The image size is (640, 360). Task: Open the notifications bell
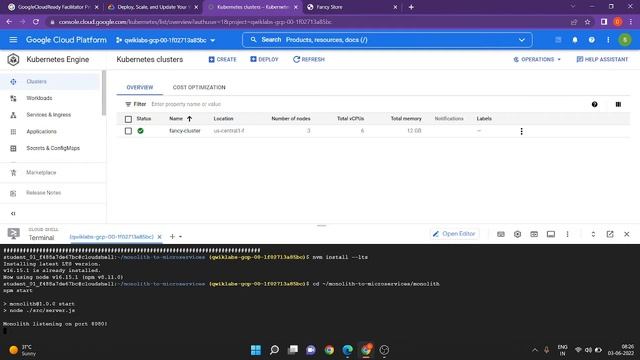(575, 40)
